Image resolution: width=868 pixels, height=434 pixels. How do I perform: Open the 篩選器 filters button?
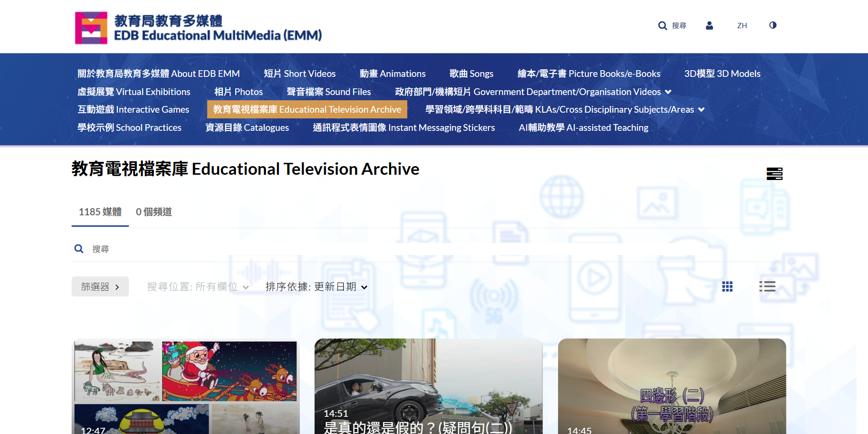coord(100,287)
